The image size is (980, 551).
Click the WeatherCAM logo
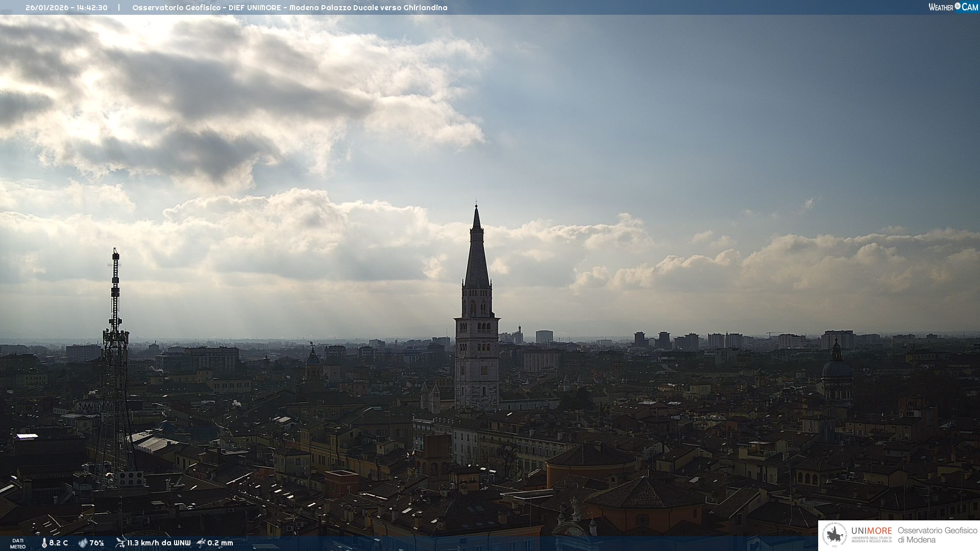[953, 7]
